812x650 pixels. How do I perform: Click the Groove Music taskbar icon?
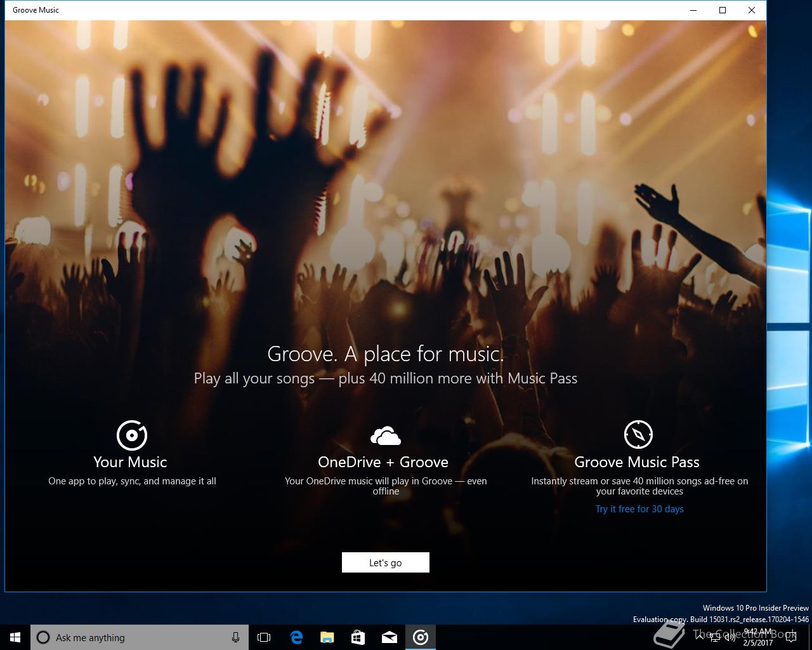point(421,637)
